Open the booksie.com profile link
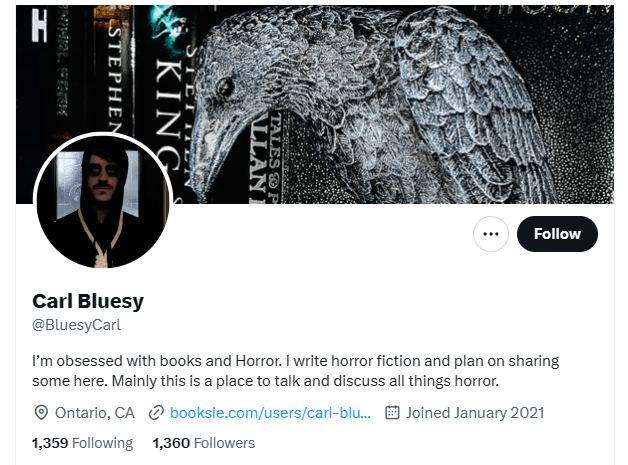 (x=270, y=413)
